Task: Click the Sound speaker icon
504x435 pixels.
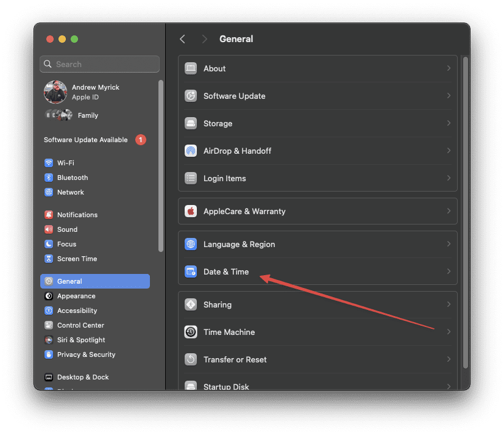Action: (49, 229)
